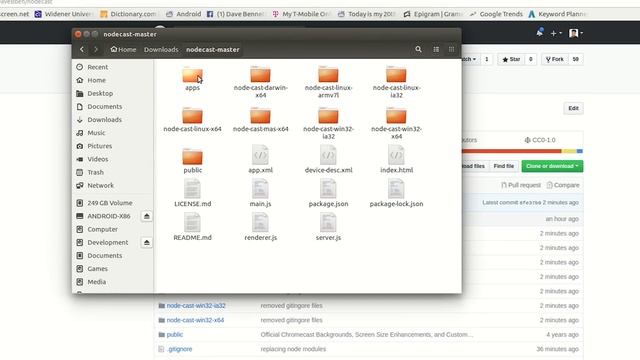The height and width of the screenshot is (360, 640).
Task: Open the node-cast-linux-x64 folder
Action: coord(192,120)
